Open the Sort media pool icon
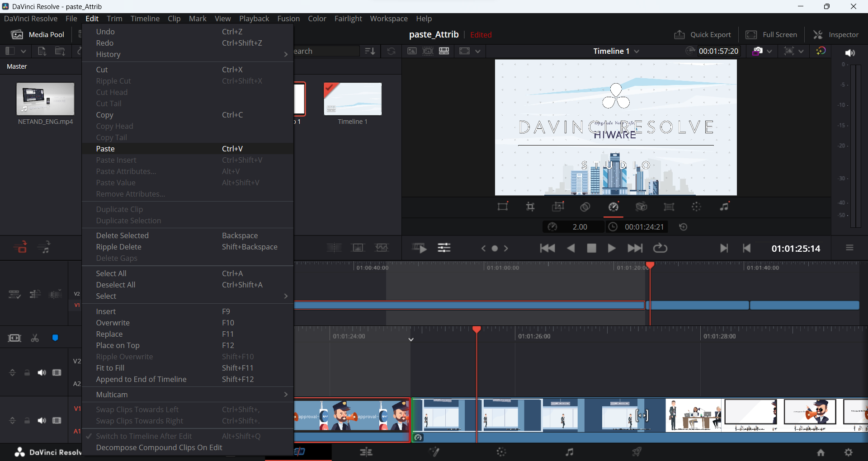The width and height of the screenshot is (868, 461). 370,51
